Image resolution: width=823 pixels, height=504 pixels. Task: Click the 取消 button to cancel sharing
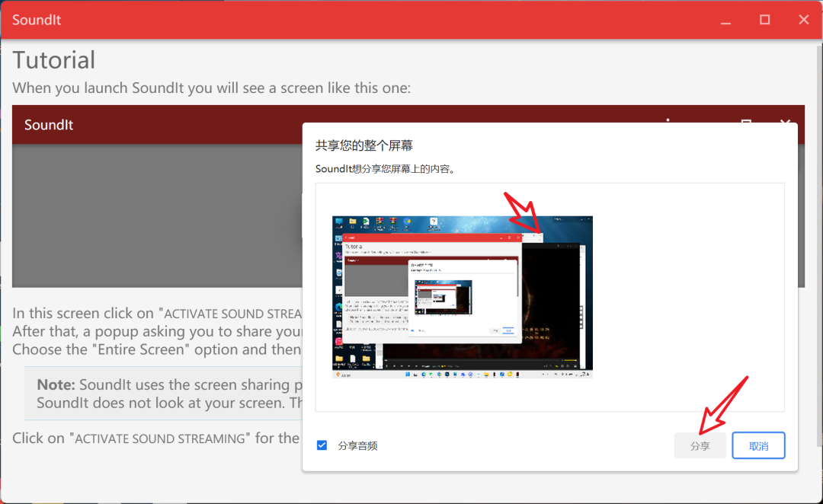[x=758, y=446]
